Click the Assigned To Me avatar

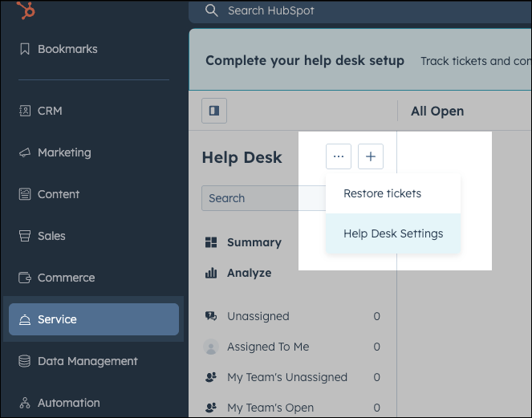coord(211,347)
